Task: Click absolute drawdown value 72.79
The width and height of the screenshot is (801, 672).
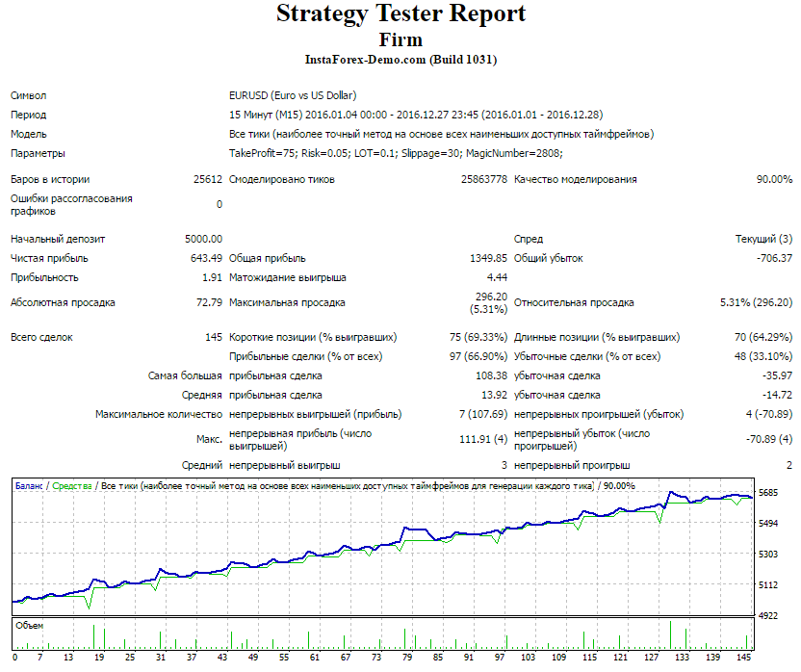Action: (210, 303)
